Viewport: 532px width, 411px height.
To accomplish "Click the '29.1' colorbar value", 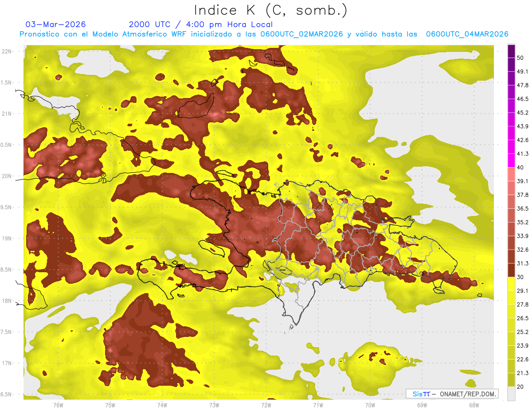I will [523, 291].
